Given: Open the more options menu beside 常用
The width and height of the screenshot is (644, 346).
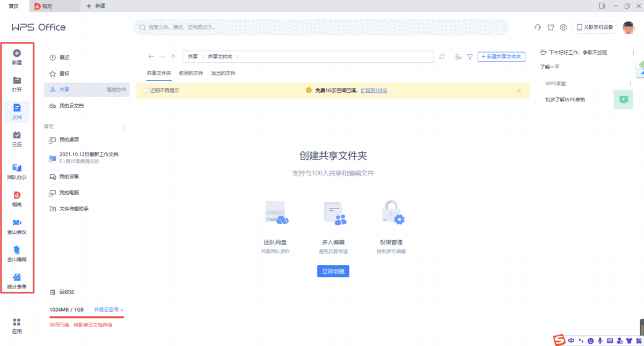Looking at the screenshot, I should click(x=123, y=126).
